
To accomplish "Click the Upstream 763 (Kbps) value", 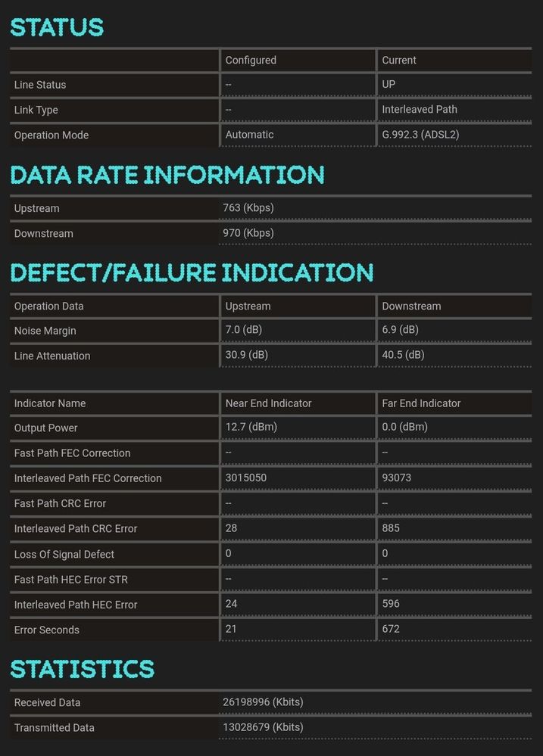I will [248, 208].
